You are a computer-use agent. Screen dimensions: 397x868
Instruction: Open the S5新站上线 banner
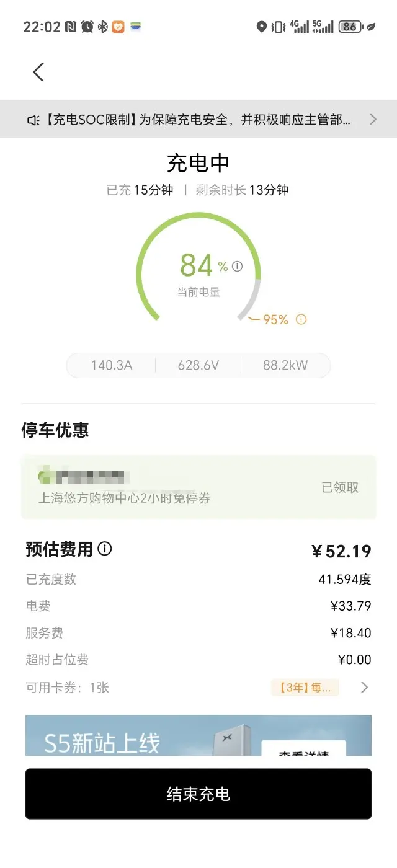pos(198,735)
